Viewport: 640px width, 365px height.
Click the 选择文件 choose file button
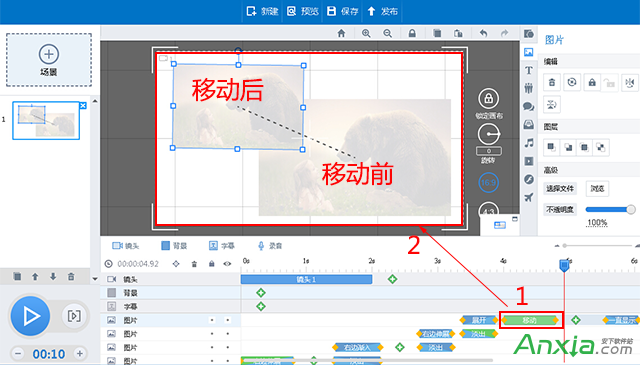[x=560, y=188]
